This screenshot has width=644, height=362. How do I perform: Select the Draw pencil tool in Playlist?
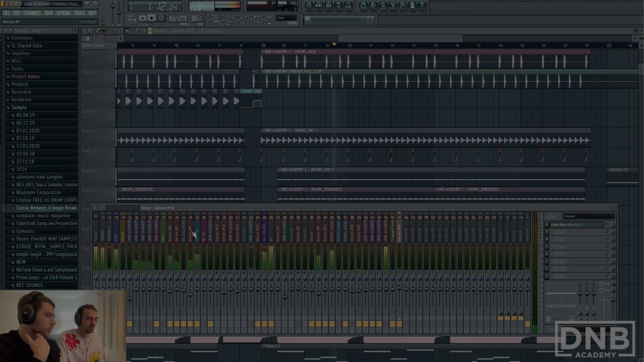point(98,31)
